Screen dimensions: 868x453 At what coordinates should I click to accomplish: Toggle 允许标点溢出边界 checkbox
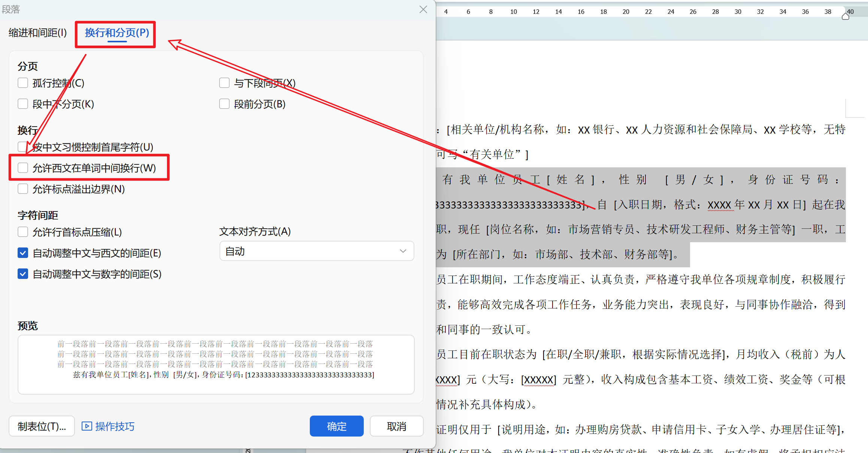click(23, 189)
